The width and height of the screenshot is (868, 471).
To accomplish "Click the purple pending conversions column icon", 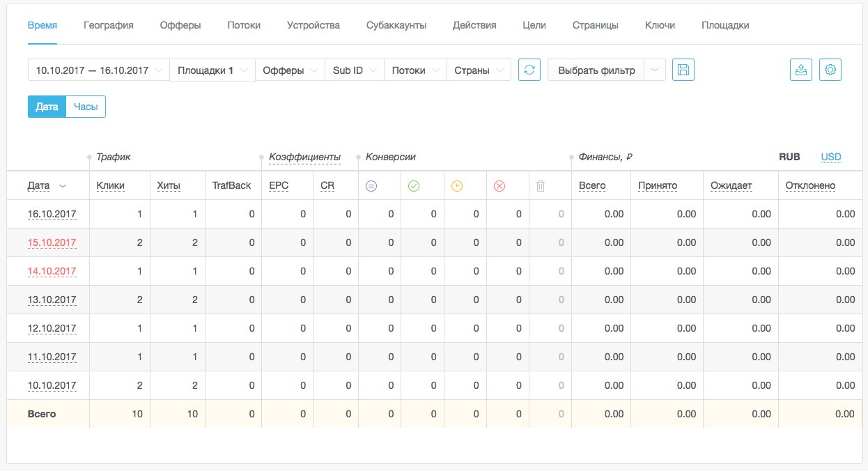I will click(371, 186).
